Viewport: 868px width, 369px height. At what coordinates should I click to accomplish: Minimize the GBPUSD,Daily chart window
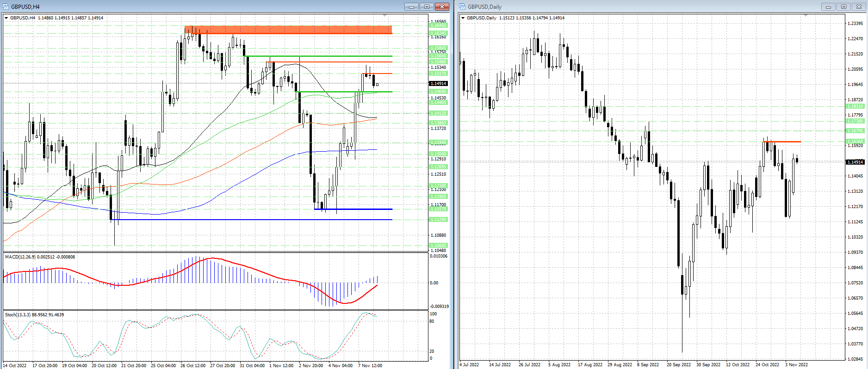828,6
